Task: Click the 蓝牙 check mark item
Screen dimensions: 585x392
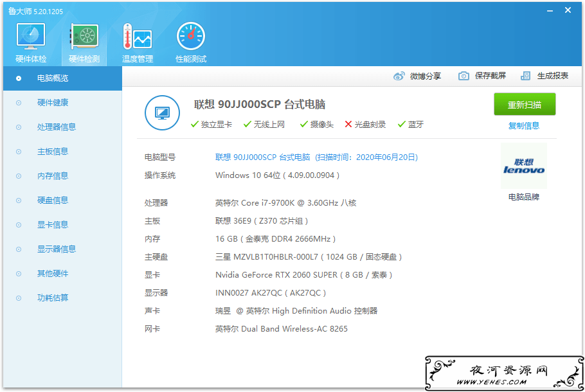Action: pos(410,125)
